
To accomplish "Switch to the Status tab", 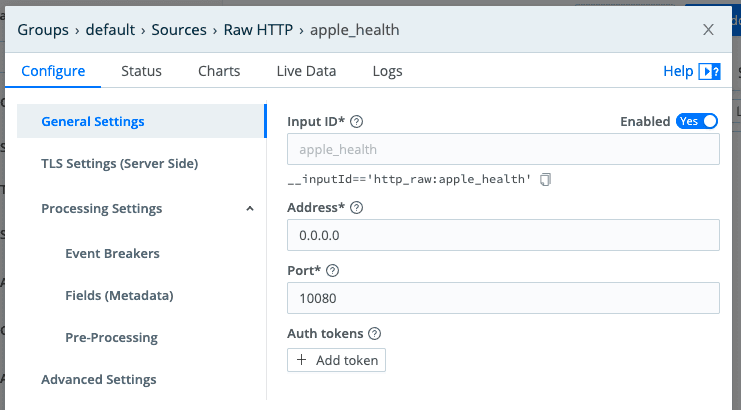I will coord(141,71).
